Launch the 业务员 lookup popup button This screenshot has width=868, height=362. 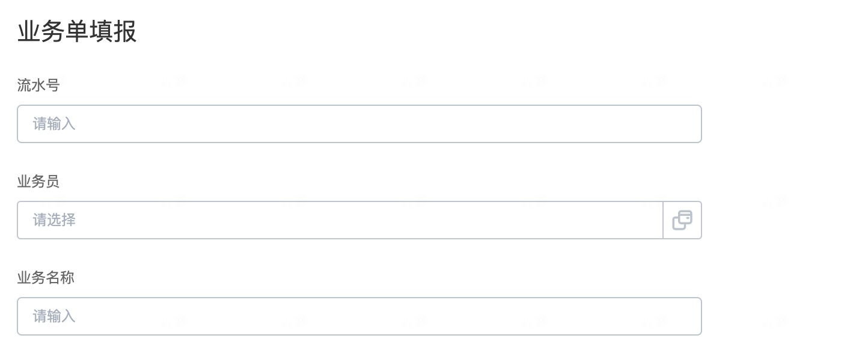pos(682,220)
